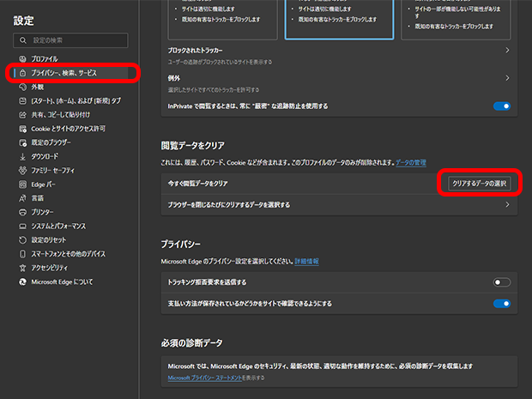Enable トラッキング拒否要求を送信する switch
The height and width of the screenshot is (399, 532).
coord(501,282)
